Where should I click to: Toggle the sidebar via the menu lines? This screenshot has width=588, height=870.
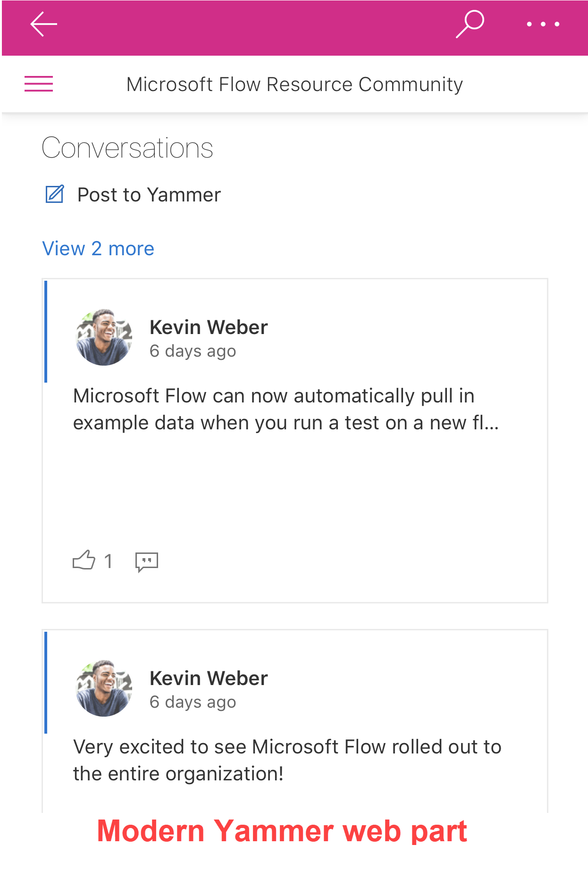pos(38,84)
